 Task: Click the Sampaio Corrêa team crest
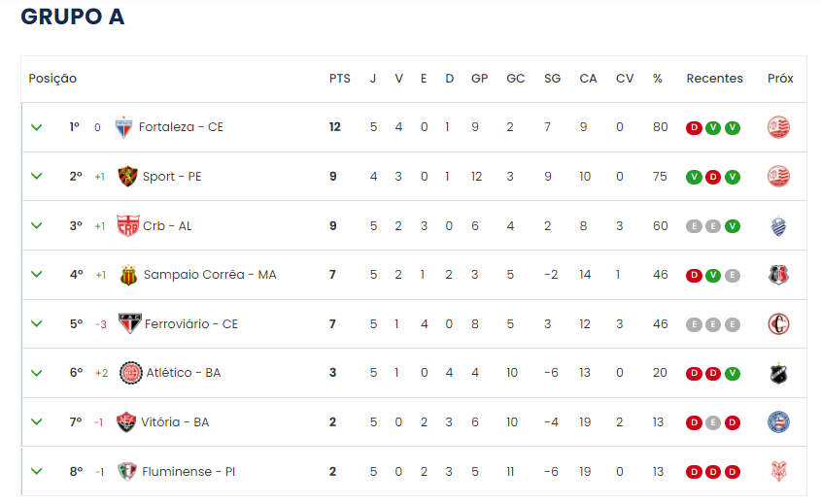click(x=128, y=275)
